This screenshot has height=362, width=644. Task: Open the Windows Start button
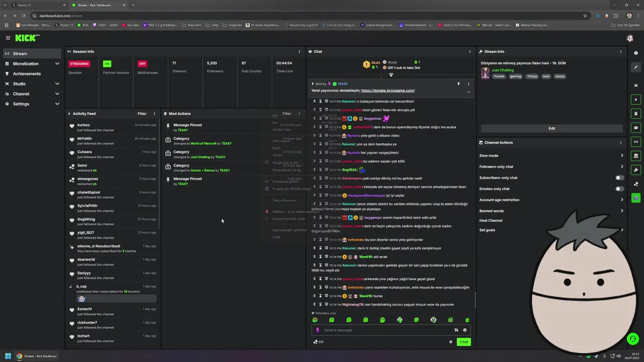click(x=8, y=356)
